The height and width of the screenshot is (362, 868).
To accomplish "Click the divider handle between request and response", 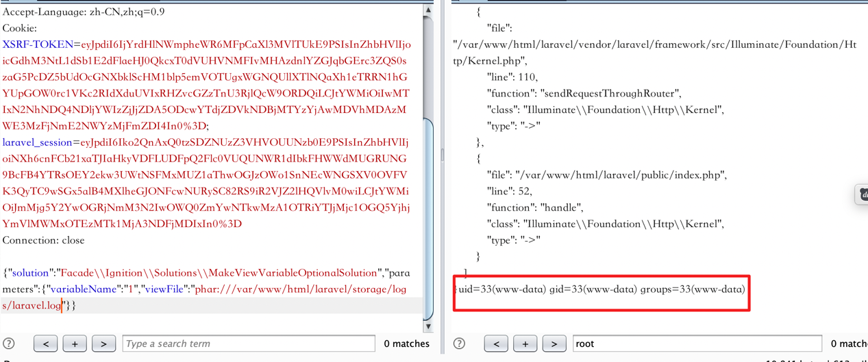I will [x=443, y=156].
